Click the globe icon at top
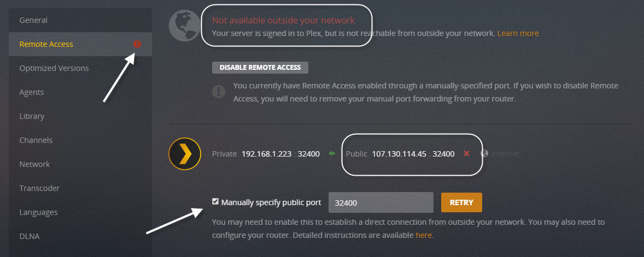Screen dimensions: 644x257 184,26
